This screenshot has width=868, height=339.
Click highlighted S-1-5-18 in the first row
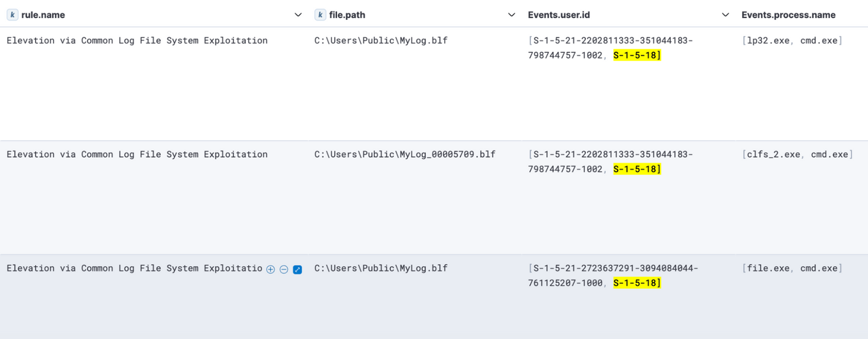click(637, 55)
